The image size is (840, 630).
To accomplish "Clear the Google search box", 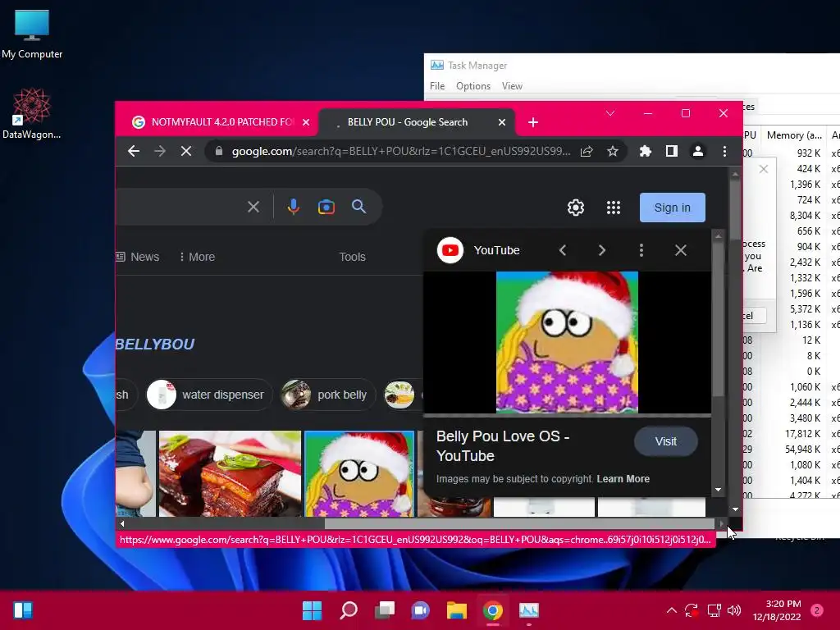I will 253,207.
